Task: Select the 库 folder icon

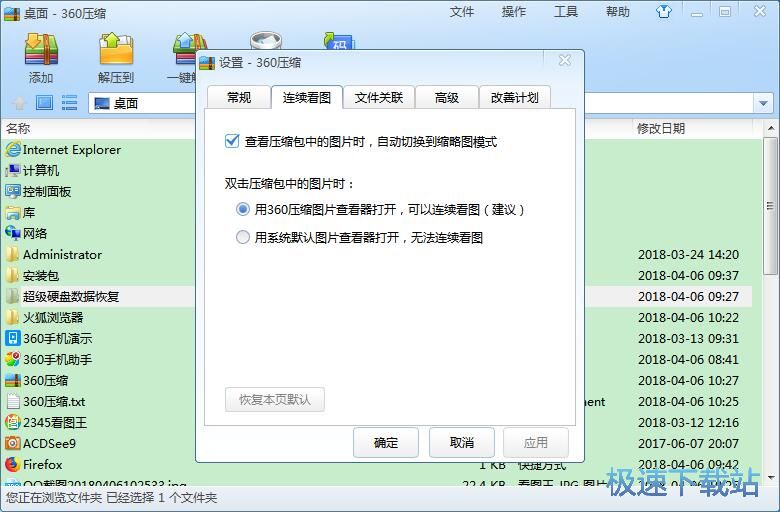Action: pyautogui.click(x=13, y=212)
